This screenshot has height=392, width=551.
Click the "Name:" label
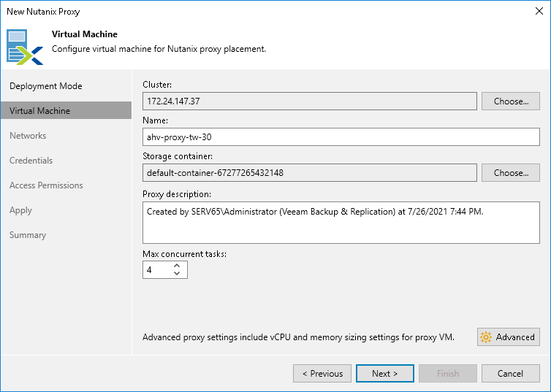coord(156,120)
